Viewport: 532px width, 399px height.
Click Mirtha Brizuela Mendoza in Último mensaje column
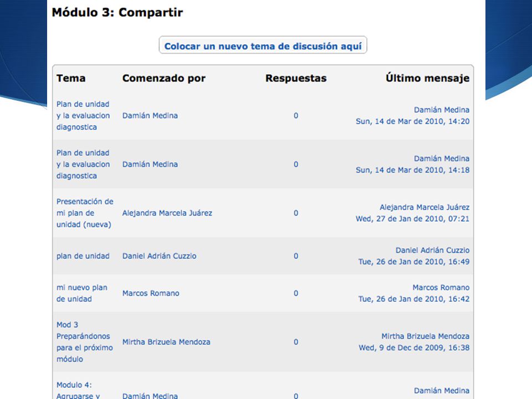point(426,336)
